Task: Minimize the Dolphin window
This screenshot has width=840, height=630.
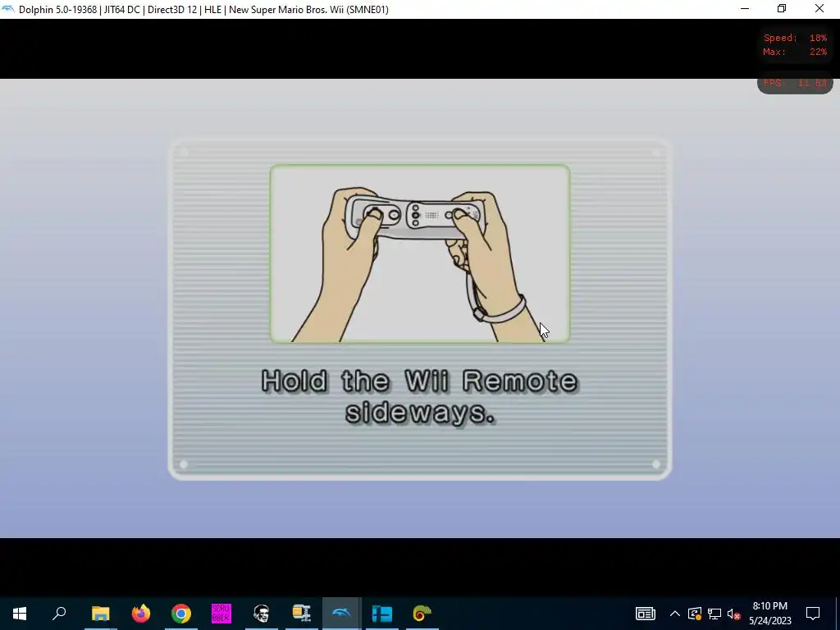Action: [745, 9]
